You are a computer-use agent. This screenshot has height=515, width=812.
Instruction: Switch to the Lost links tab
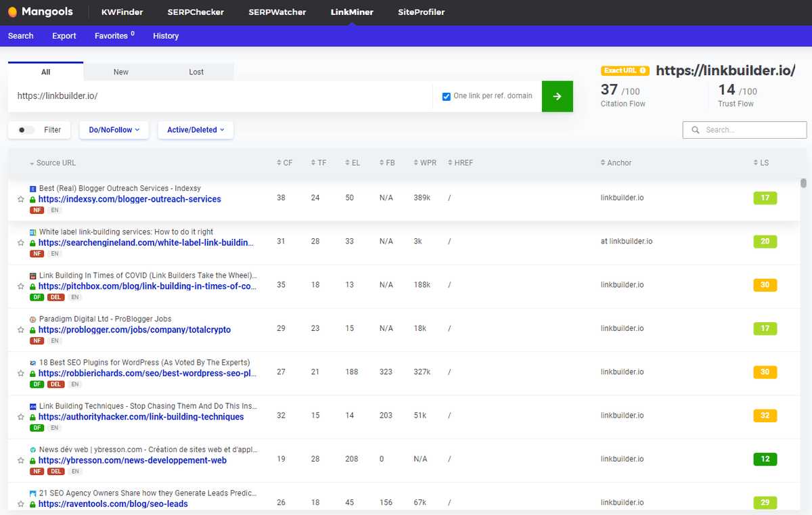pos(196,72)
